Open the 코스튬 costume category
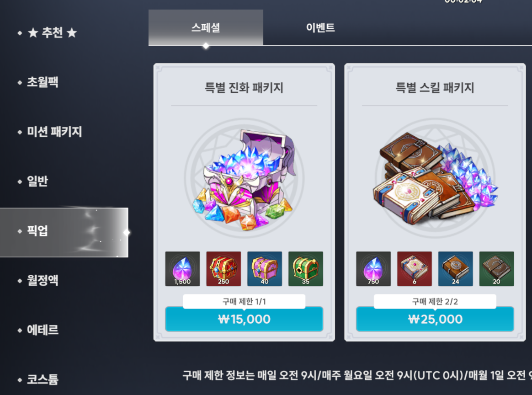This screenshot has width=532, height=395. 43,379
